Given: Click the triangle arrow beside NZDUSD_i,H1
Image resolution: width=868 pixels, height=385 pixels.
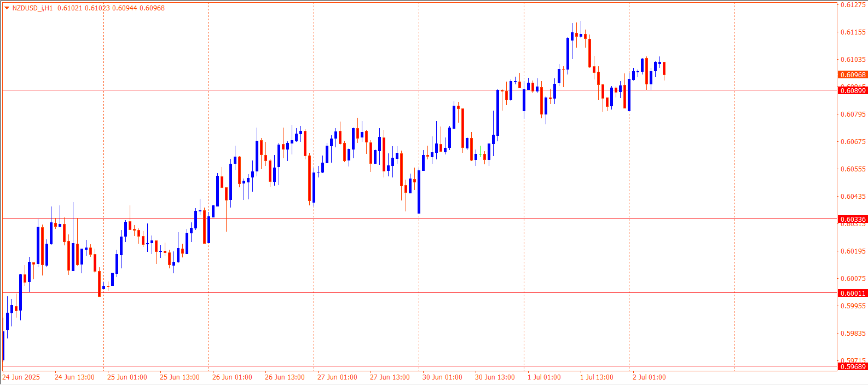Looking at the screenshot, I should 7,8.
